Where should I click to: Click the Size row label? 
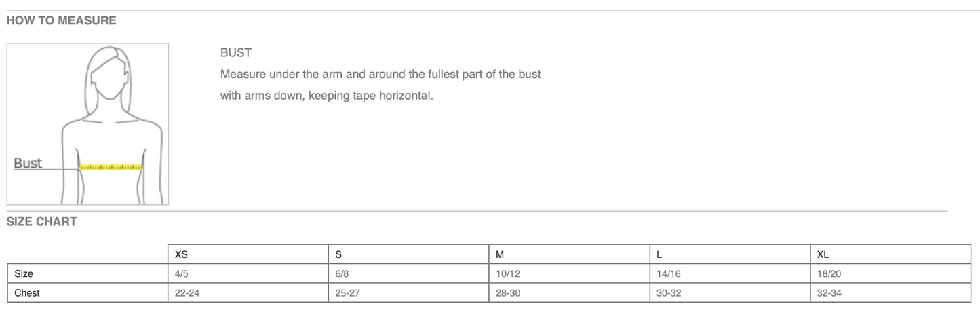coord(24,273)
